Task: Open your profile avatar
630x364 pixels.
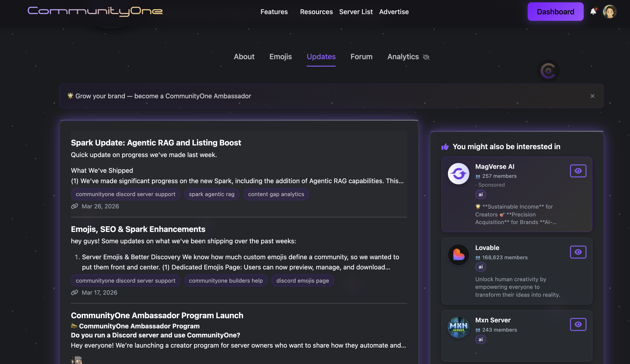Action: 610,11
